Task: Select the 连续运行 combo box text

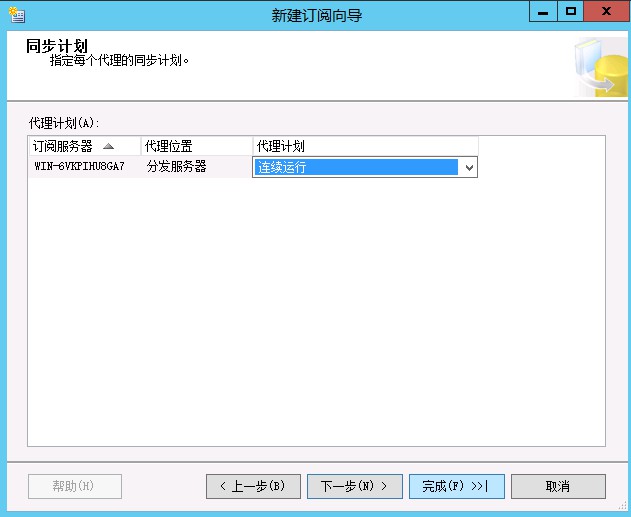Action: tap(355, 168)
